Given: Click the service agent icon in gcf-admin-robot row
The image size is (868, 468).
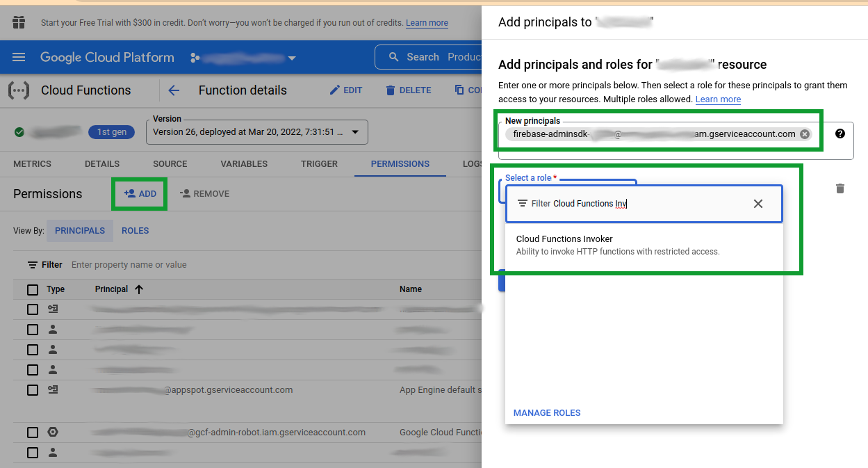Looking at the screenshot, I should [53, 433].
